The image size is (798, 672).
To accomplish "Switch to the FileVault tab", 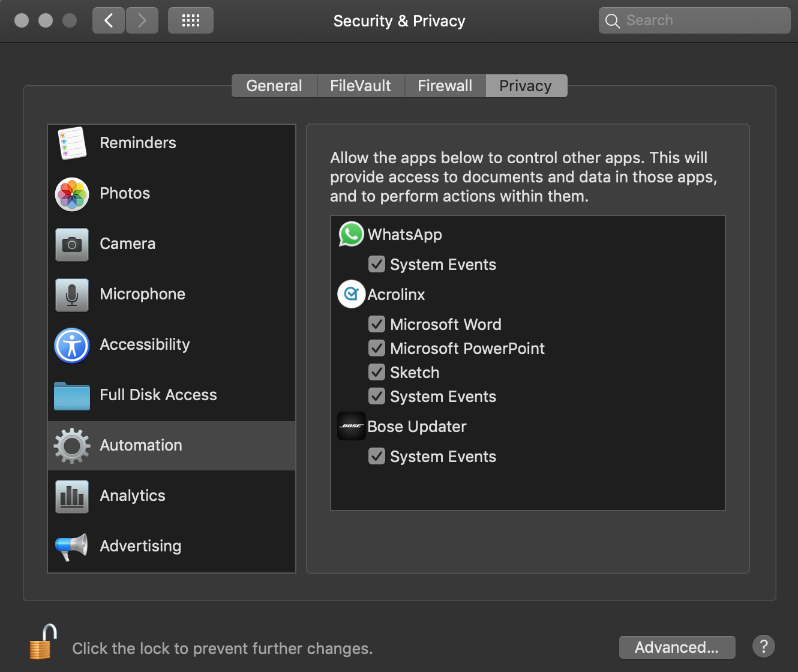I will click(361, 86).
